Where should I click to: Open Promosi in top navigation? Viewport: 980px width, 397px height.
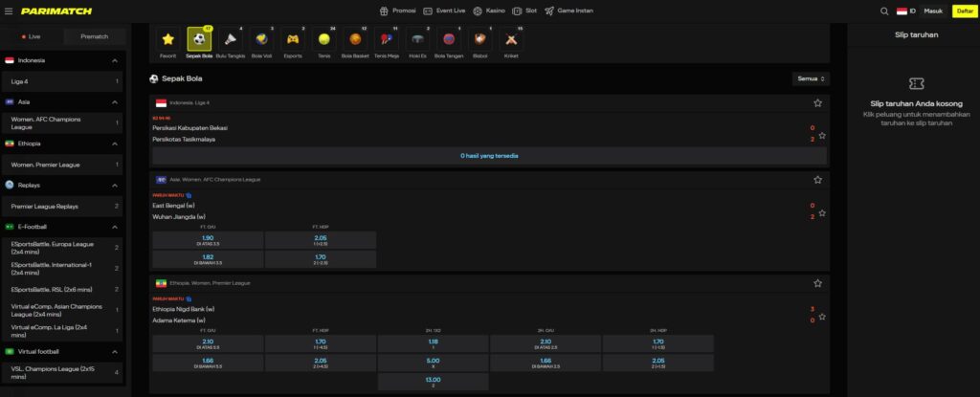coord(397,11)
